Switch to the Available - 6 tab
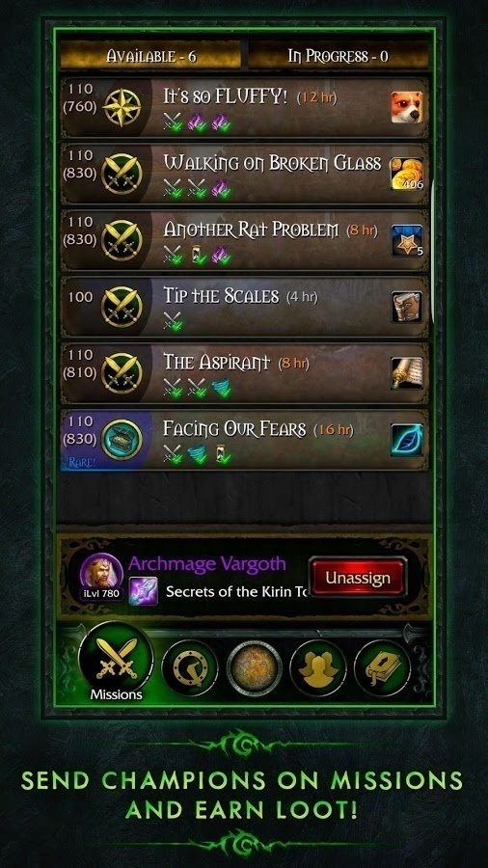Screen dimensions: 488x868 [x=150, y=56]
